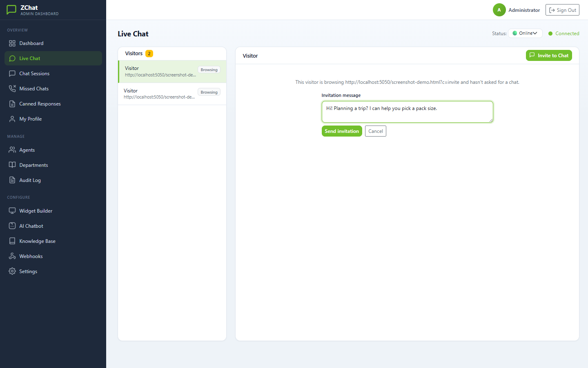Click the Sign Out button
The height and width of the screenshot is (368, 588).
[x=562, y=10]
